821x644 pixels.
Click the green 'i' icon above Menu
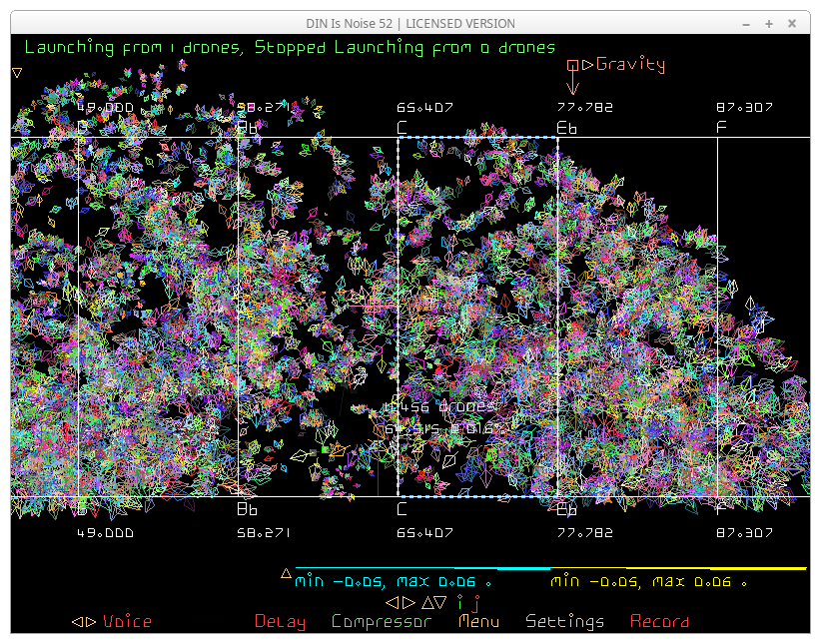click(460, 602)
